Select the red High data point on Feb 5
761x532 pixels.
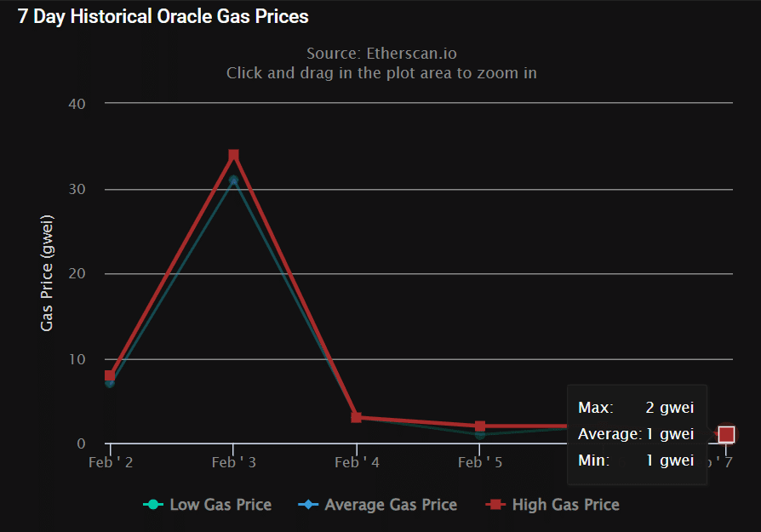tap(480, 426)
